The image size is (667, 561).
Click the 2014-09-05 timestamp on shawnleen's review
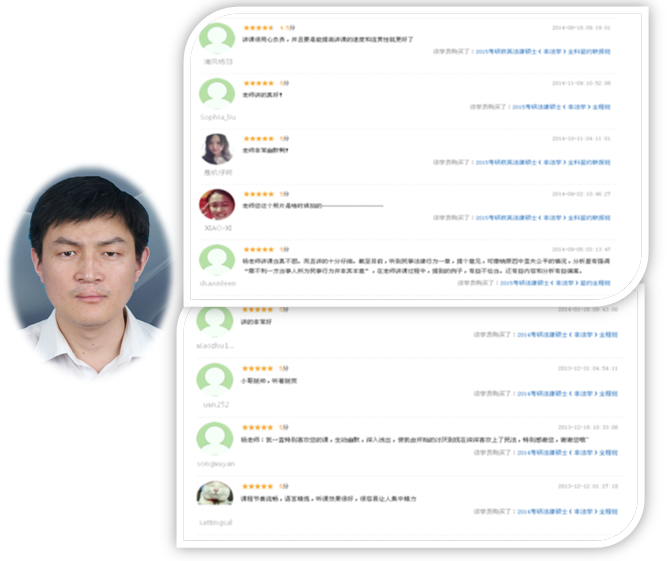581,250
